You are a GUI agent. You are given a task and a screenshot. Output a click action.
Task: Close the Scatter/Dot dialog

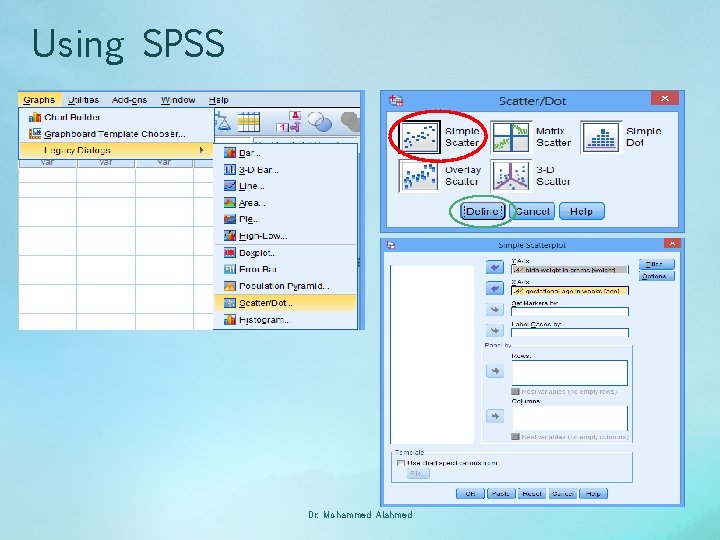(664, 98)
